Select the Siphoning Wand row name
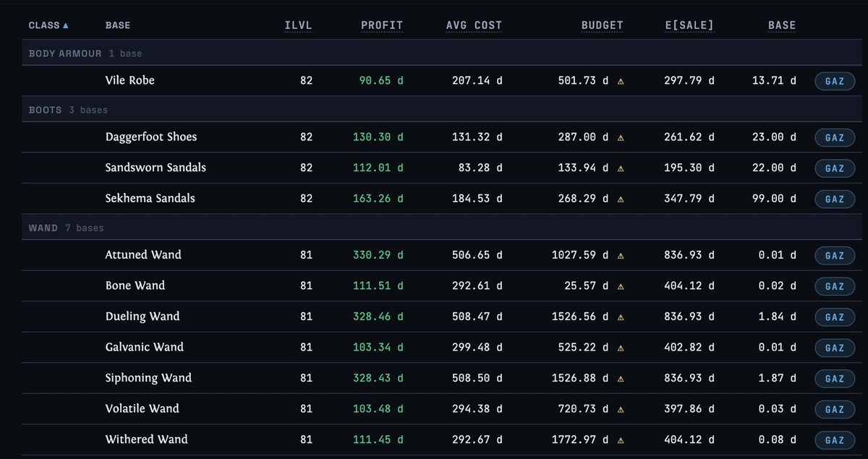 (x=148, y=377)
